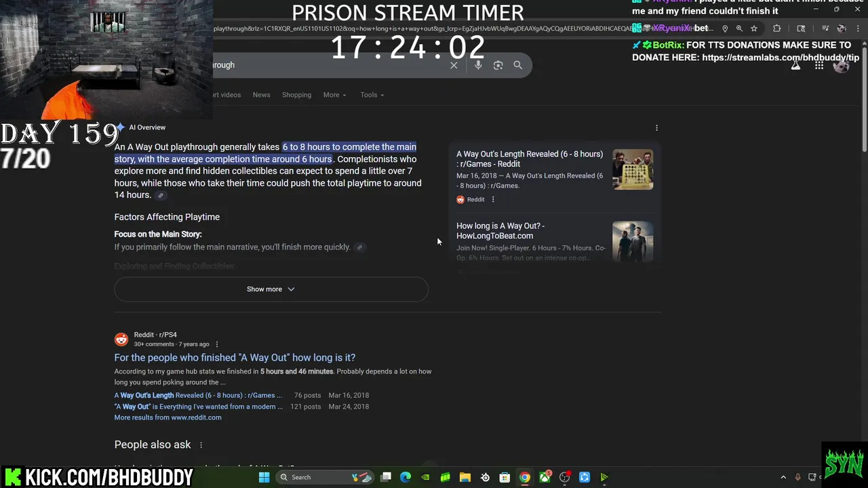Open Google Search Labs flask icon
Image resolution: width=868 pixels, height=488 pixels.
point(796,65)
